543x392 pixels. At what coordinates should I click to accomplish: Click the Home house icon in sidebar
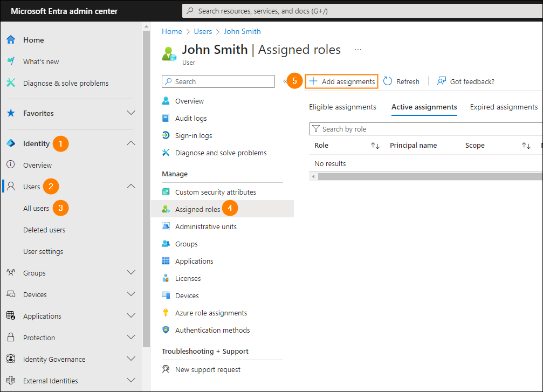click(x=11, y=40)
